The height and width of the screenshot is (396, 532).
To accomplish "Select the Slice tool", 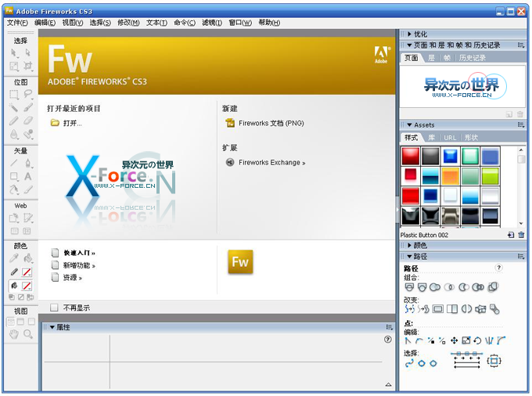I will (28, 218).
